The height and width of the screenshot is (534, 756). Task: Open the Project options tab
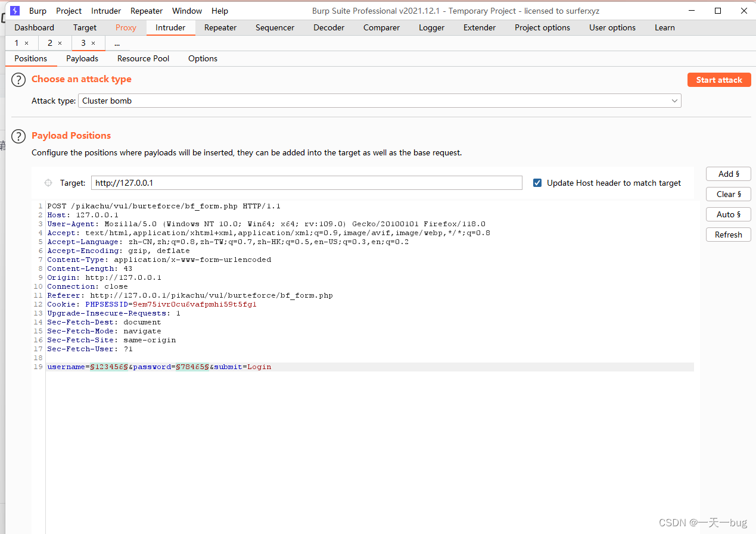[543, 27]
